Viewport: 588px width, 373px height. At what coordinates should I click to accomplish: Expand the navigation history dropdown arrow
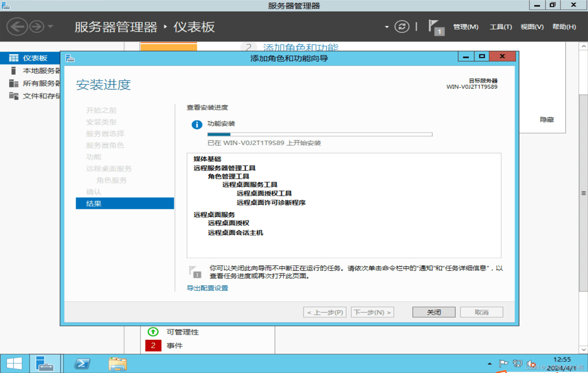(x=51, y=27)
